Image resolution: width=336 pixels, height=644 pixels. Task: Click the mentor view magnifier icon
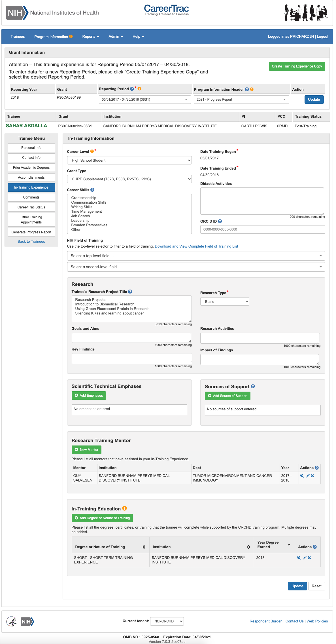coord(302,476)
